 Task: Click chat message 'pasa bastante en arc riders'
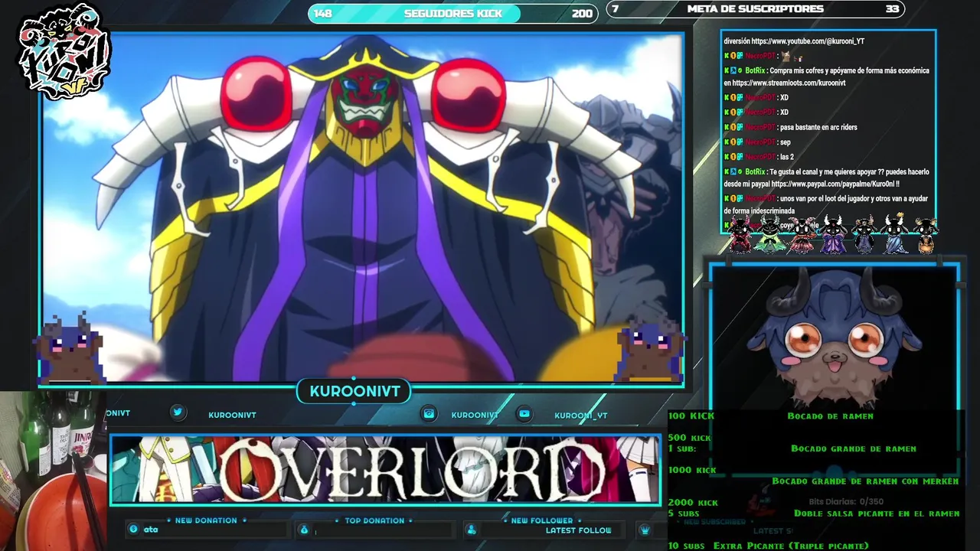(x=818, y=127)
